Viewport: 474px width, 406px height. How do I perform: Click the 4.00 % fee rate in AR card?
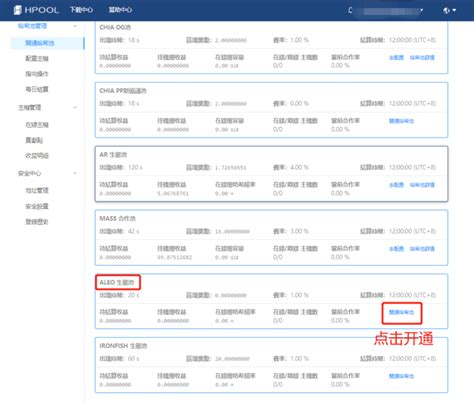(299, 167)
